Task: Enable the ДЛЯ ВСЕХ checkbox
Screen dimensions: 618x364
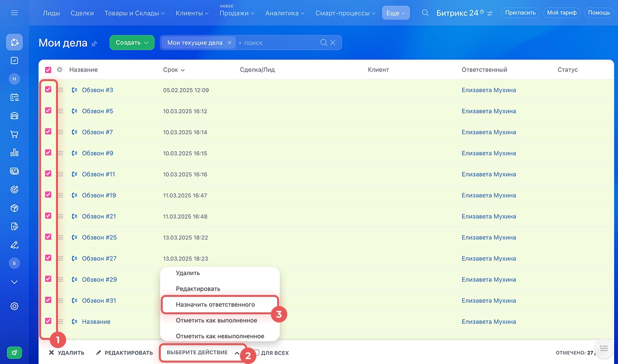Action: 256,352
